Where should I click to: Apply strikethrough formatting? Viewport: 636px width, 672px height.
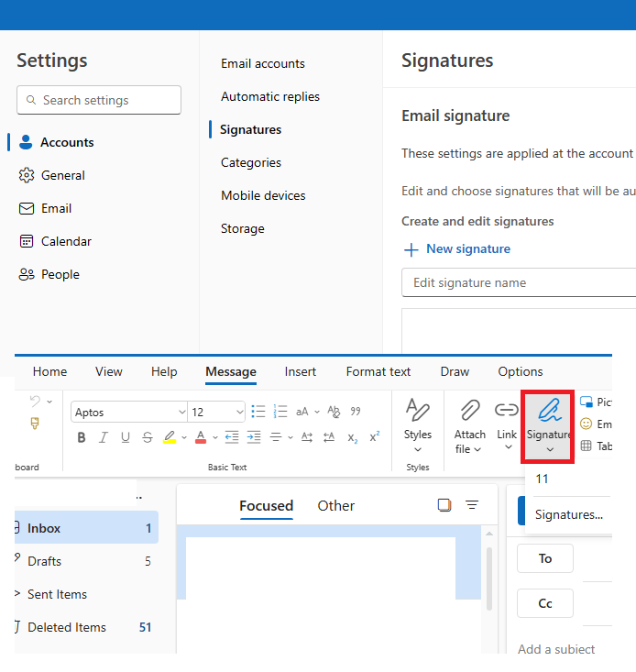(148, 437)
